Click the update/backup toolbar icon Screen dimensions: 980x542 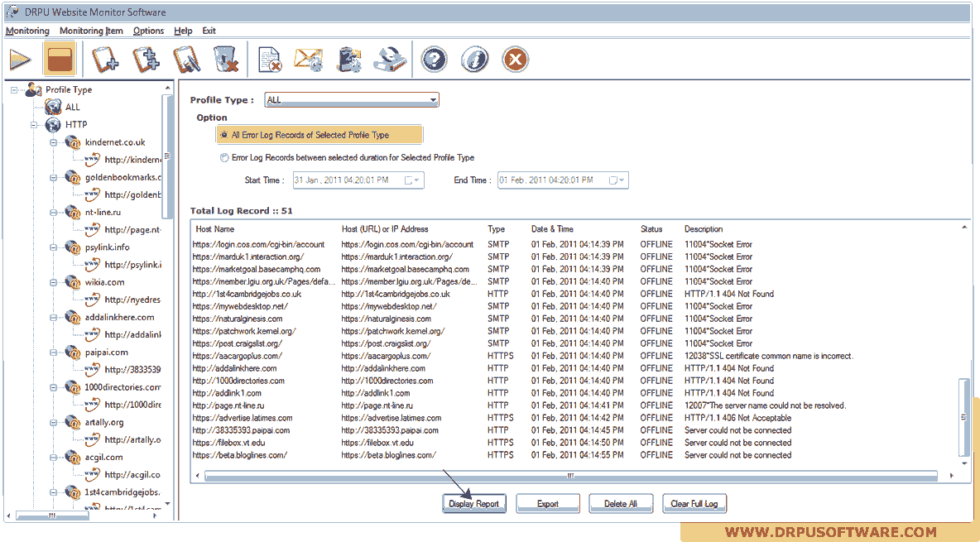(390, 60)
